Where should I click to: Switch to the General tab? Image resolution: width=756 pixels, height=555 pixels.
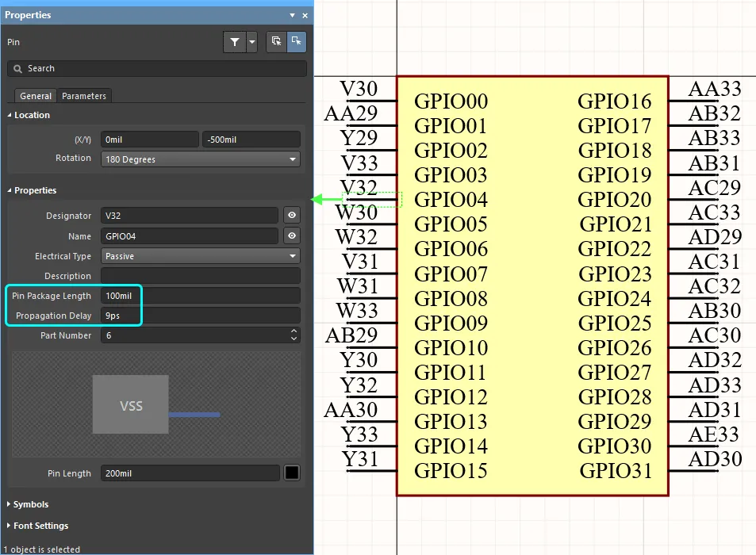pos(35,96)
